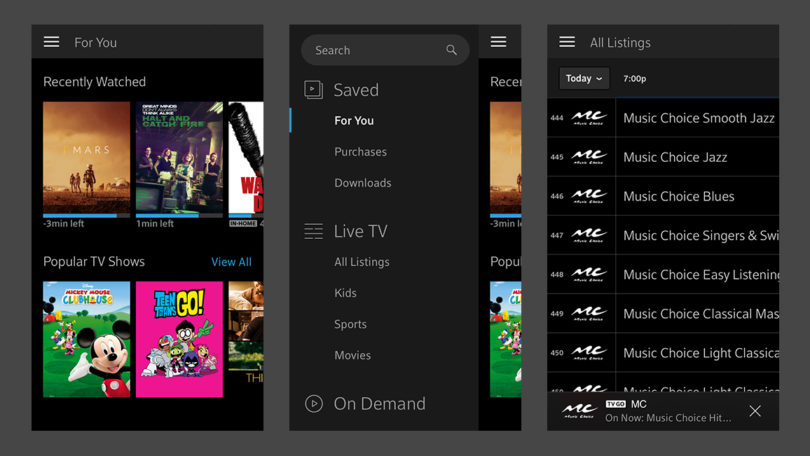Open Kids listings menu item

click(345, 293)
